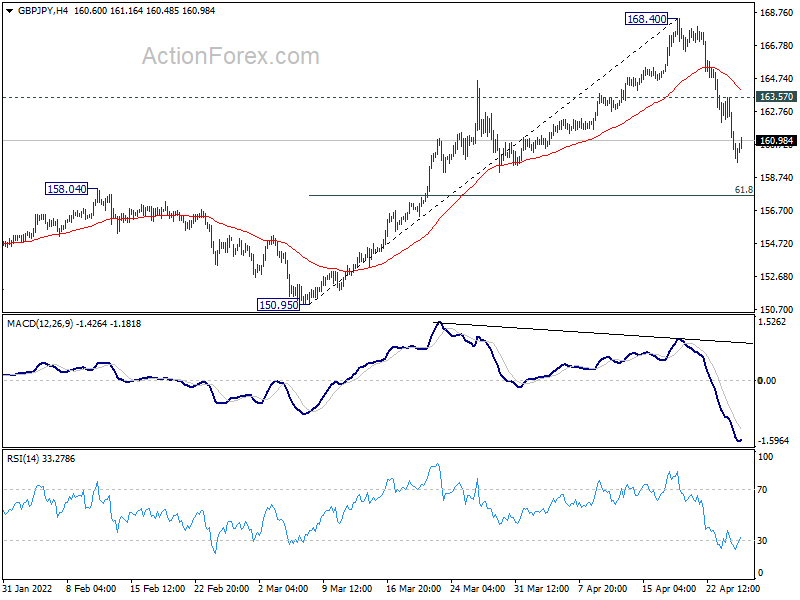Click the RSI 30 level label

(x=762, y=541)
